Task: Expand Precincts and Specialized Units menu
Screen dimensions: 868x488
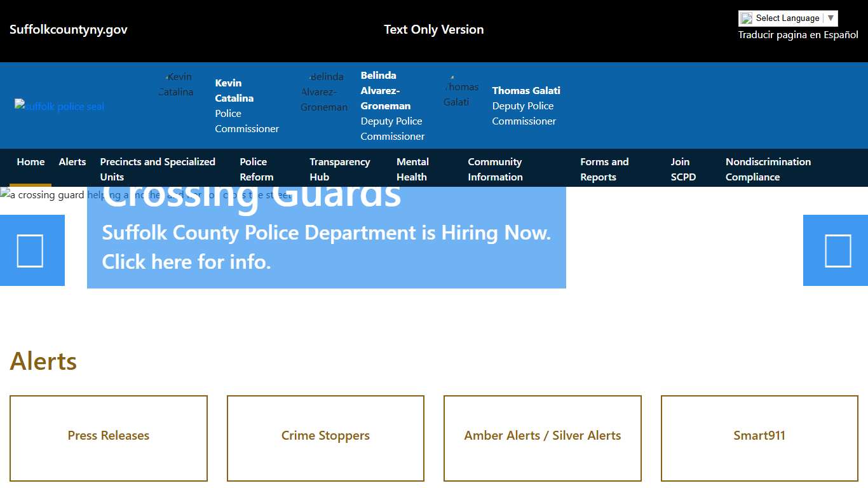Action: point(157,169)
